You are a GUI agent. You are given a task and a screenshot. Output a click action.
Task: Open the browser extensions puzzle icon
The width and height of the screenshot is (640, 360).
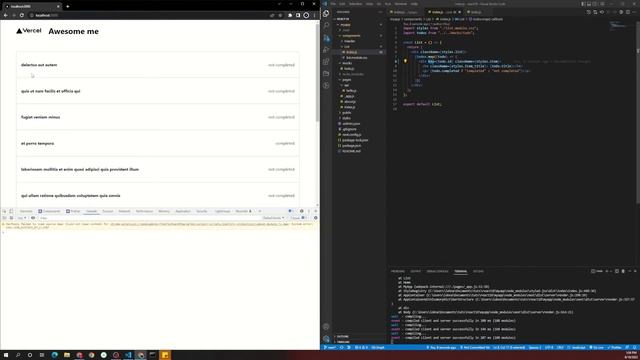coord(290,15)
